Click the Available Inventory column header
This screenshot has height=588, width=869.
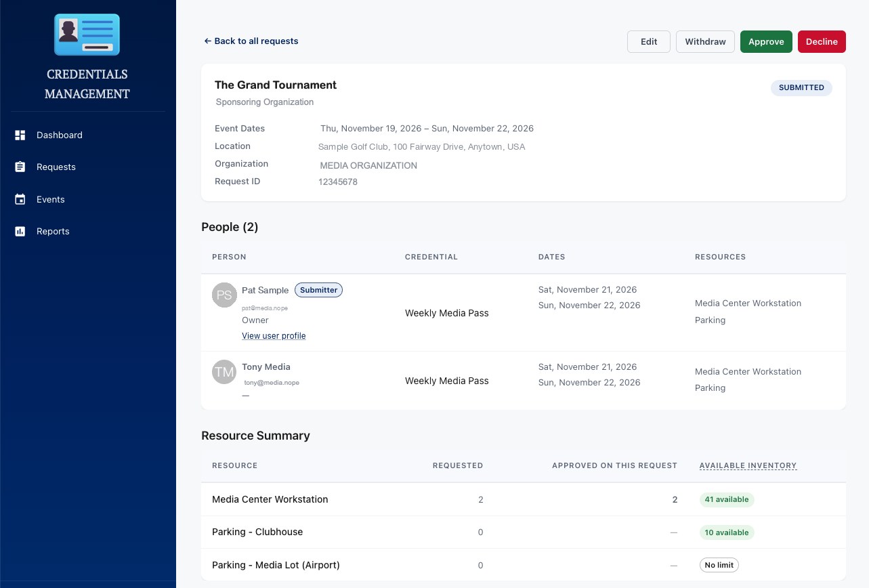(x=748, y=465)
